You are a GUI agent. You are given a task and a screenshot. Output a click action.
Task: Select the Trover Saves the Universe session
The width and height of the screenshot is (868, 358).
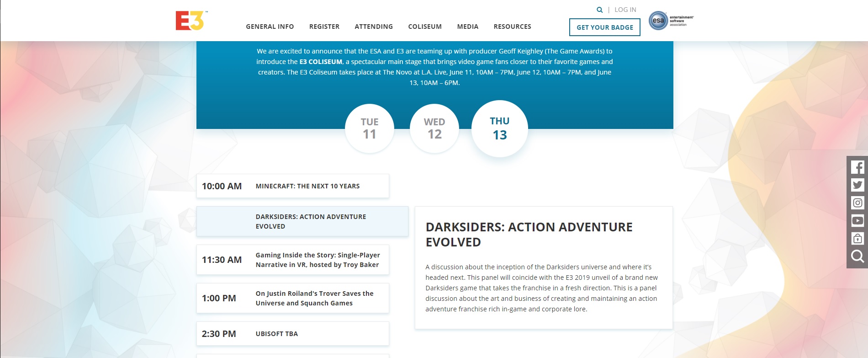point(293,298)
